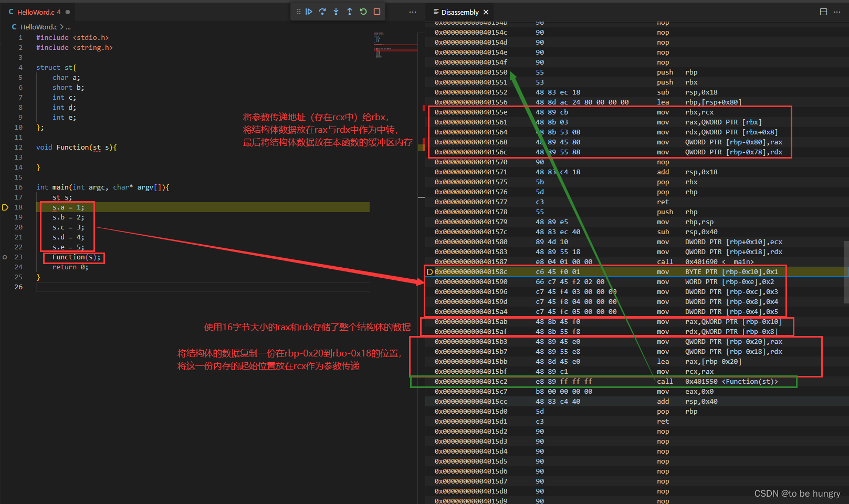Grab the debug toolbar drag handle

click(x=298, y=12)
